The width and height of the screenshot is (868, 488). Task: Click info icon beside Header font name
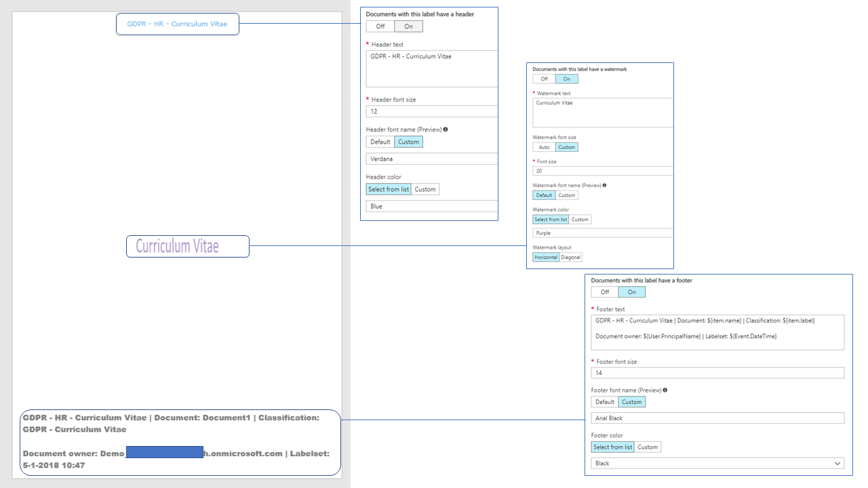446,129
